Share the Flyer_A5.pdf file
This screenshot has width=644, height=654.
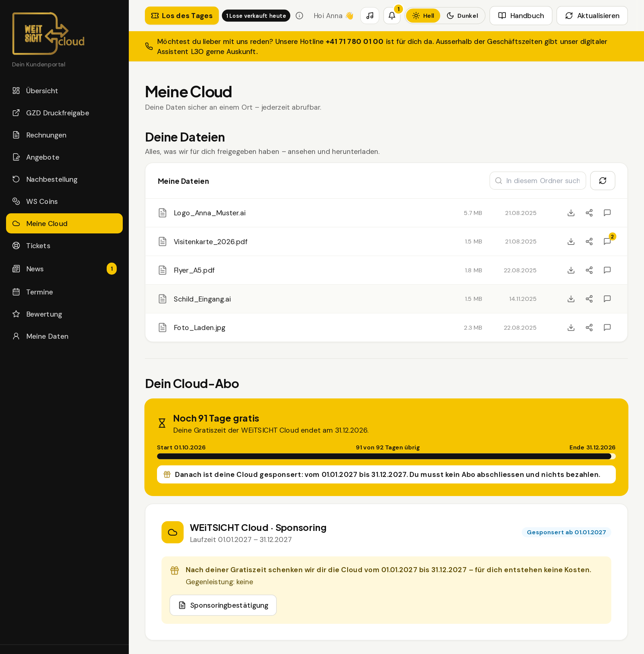click(x=589, y=270)
